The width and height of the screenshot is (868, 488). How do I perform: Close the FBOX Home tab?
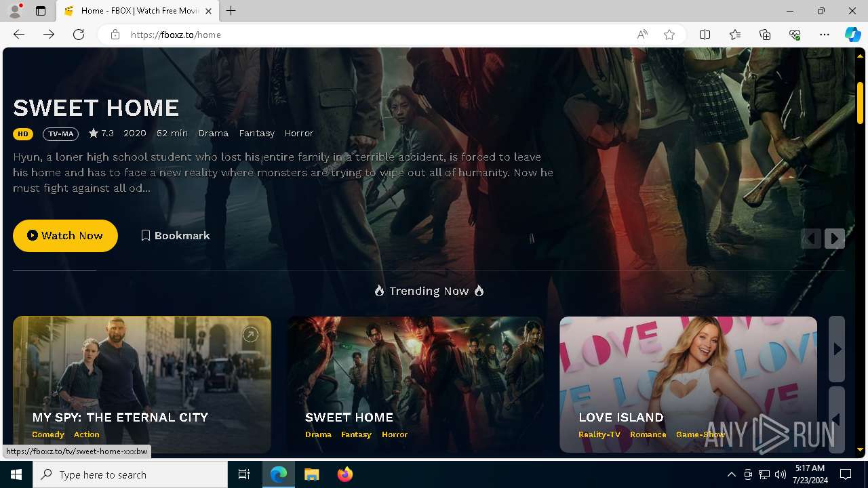pyautogui.click(x=208, y=11)
